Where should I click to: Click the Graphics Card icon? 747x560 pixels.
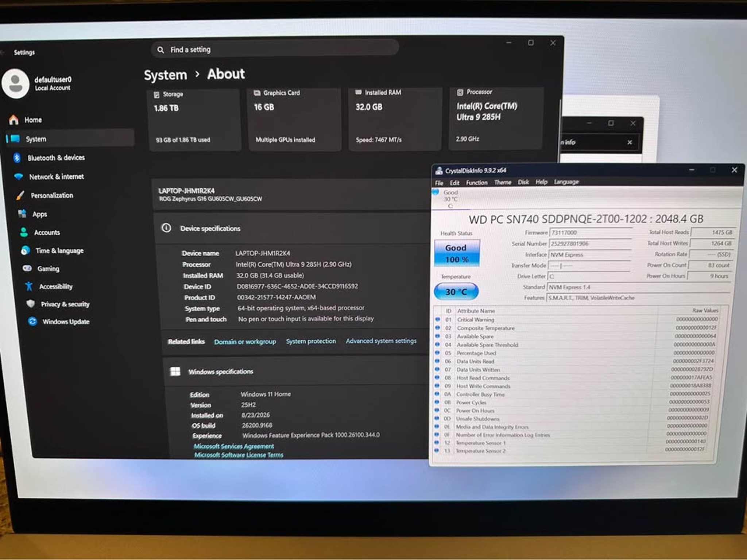pos(257,93)
